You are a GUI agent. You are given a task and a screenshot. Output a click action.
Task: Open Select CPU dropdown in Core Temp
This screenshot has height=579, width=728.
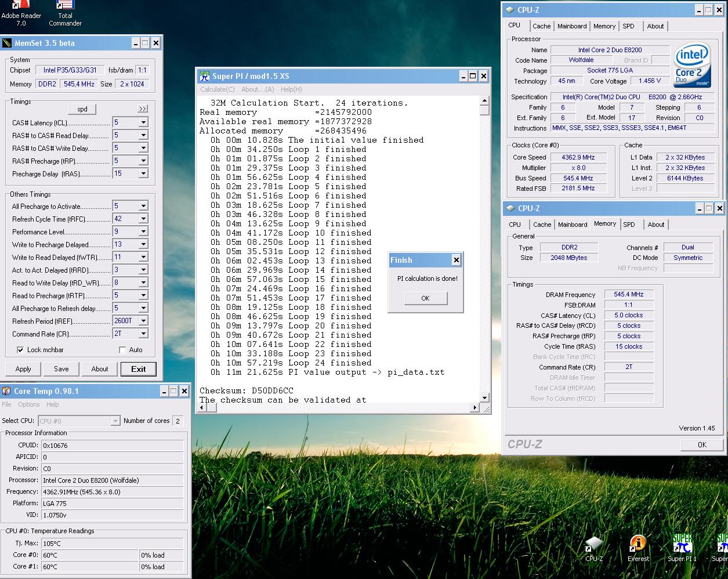click(115, 421)
